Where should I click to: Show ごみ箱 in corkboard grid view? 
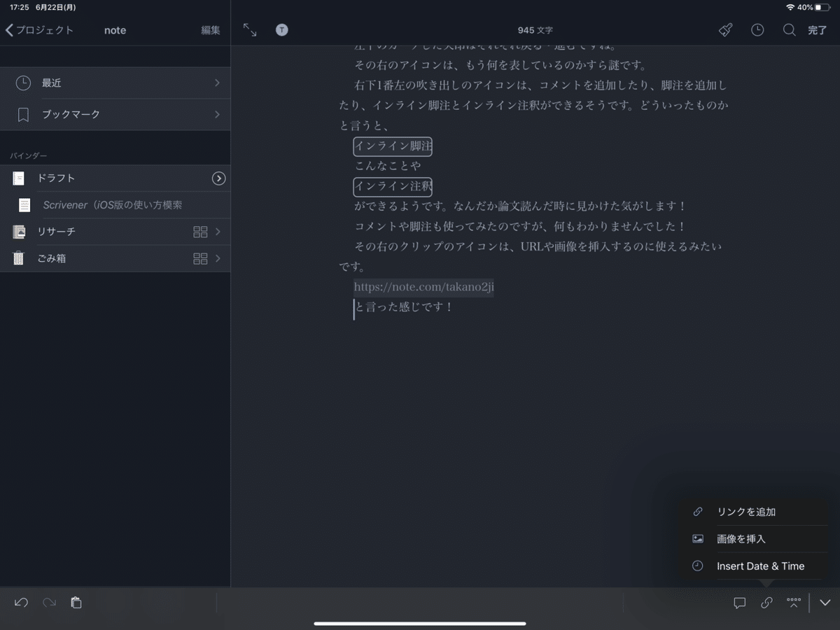pos(200,258)
